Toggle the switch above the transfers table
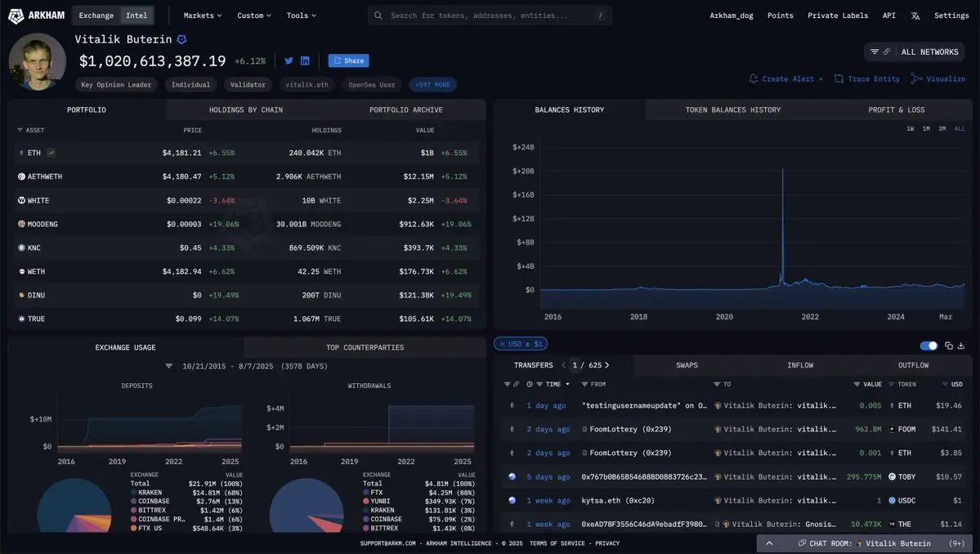 929,346
